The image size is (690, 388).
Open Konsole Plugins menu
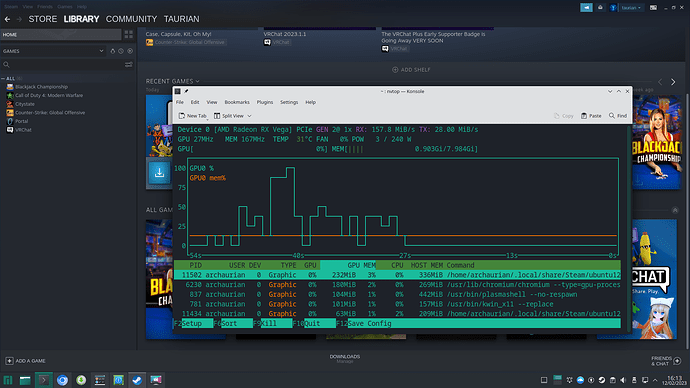264,102
